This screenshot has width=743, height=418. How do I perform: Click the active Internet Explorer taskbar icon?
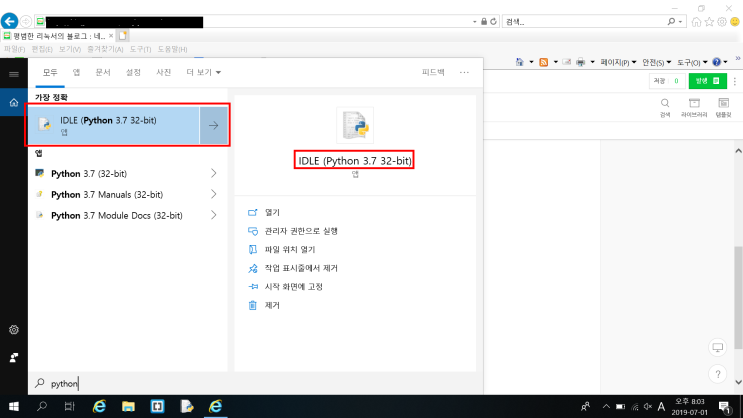point(216,407)
